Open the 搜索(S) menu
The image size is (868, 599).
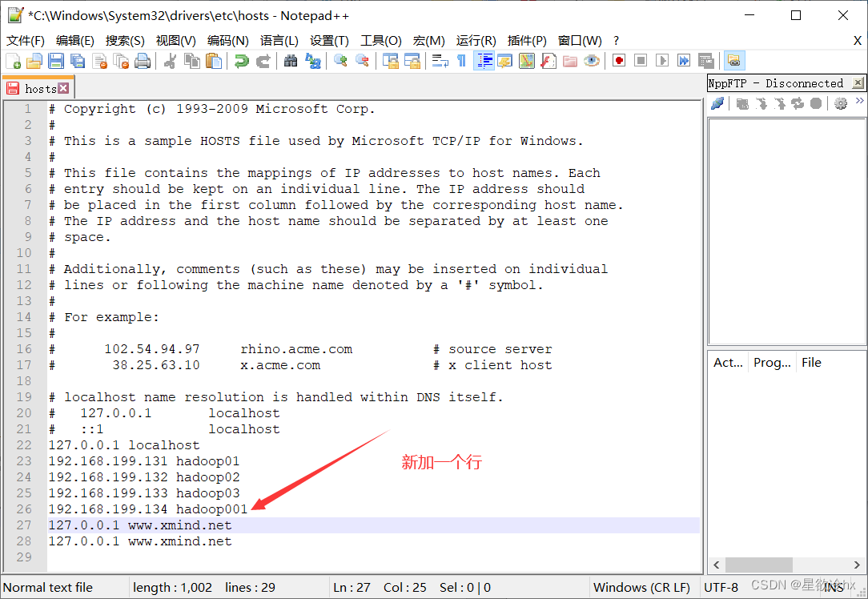coord(125,40)
